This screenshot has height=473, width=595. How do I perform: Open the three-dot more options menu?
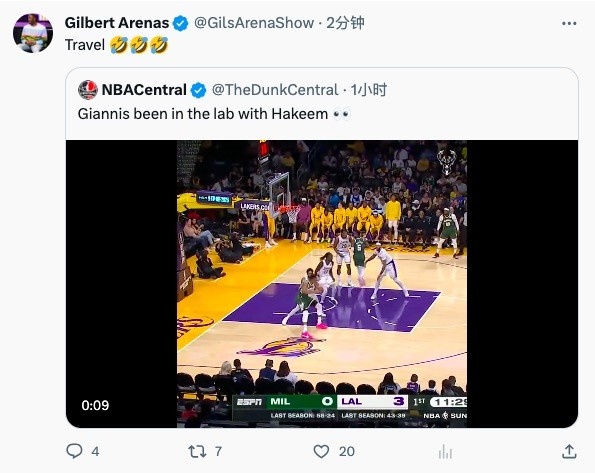569,24
